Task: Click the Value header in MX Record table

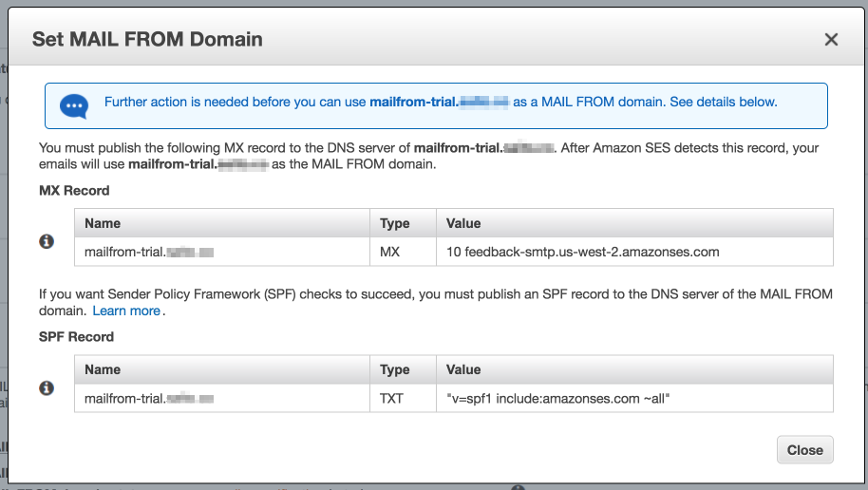Action: click(463, 223)
